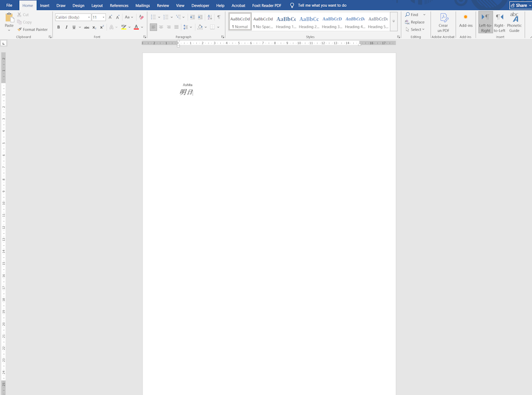Open the font name dropdown Calibri (Body)

tap(89, 18)
